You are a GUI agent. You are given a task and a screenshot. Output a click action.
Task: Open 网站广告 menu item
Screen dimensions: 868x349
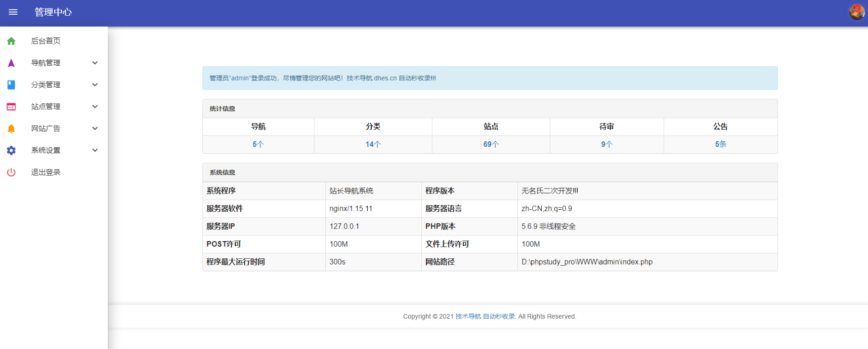pos(54,128)
